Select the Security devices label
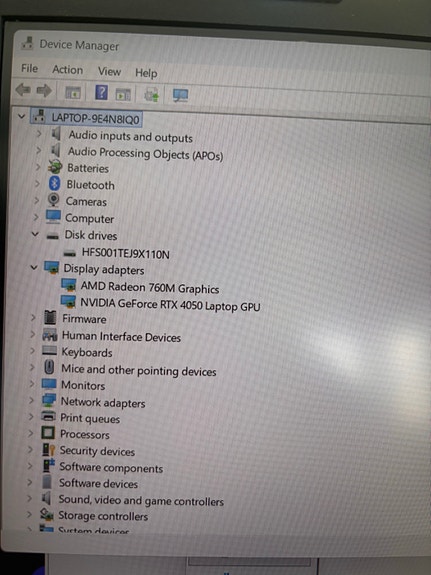 coord(97,451)
